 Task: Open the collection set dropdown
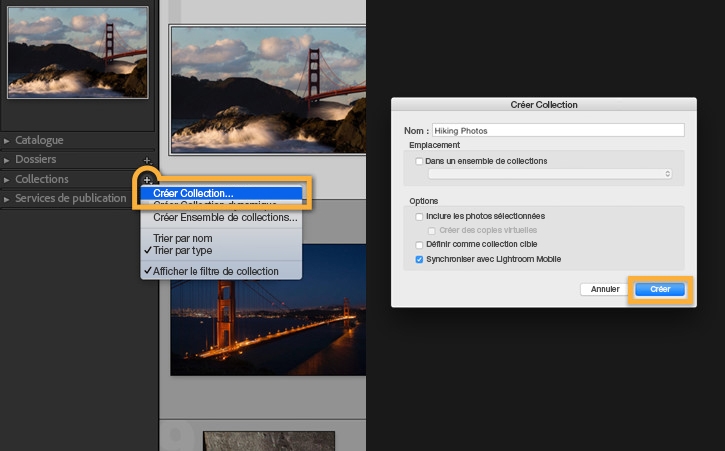pyautogui.click(x=550, y=174)
